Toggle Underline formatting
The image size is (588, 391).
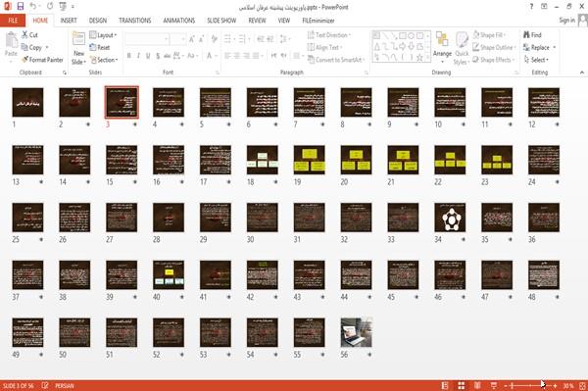[148, 56]
